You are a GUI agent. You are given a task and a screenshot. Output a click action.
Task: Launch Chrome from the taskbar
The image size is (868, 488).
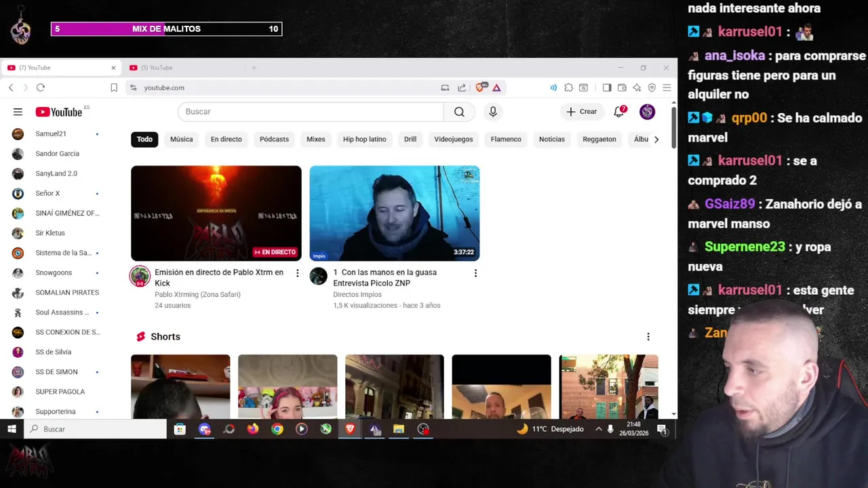(x=277, y=429)
